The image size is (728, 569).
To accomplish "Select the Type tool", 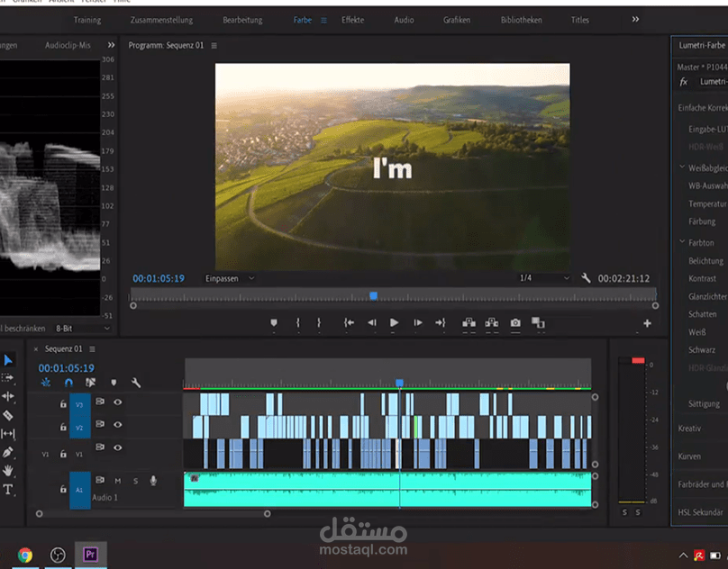I will (x=8, y=489).
